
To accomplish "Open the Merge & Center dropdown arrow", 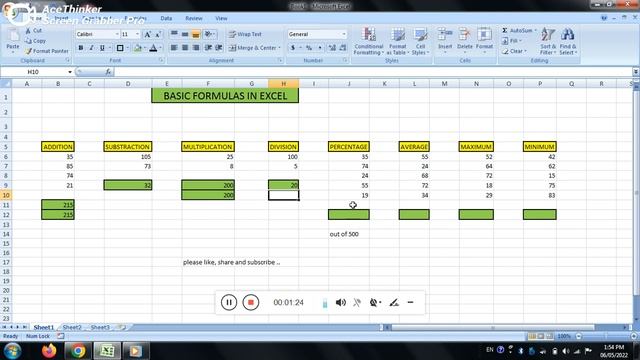I will (x=280, y=48).
